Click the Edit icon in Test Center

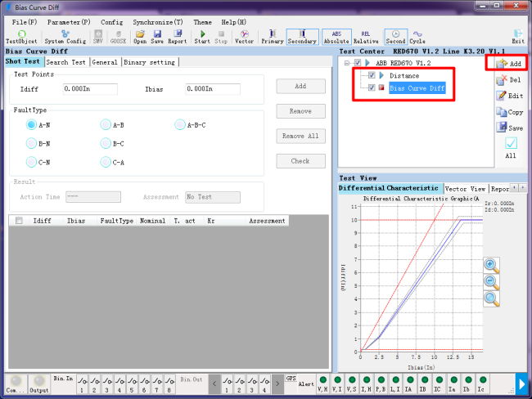pyautogui.click(x=509, y=96)
